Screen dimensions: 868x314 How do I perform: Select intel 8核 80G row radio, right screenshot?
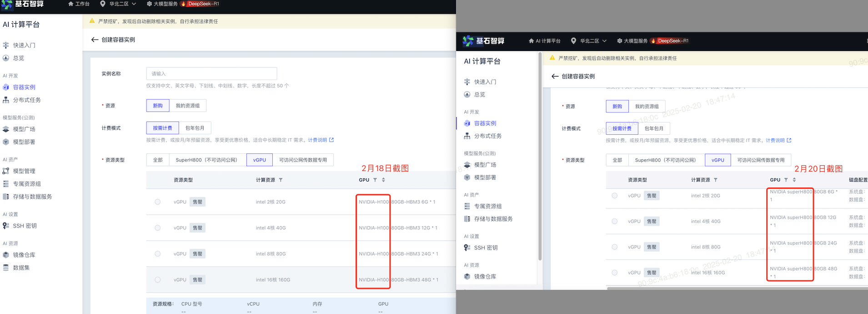pos(614,247)
